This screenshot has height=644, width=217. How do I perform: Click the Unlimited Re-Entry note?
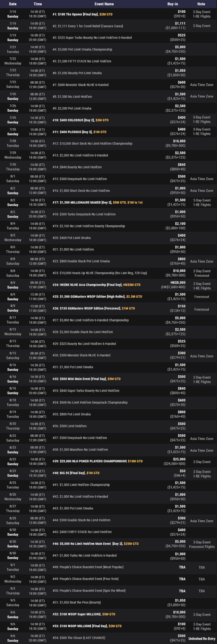202,639
